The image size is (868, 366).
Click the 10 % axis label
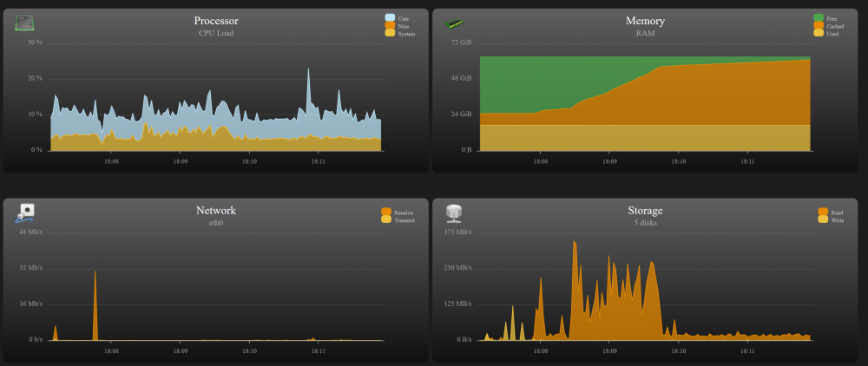(36, 114)
